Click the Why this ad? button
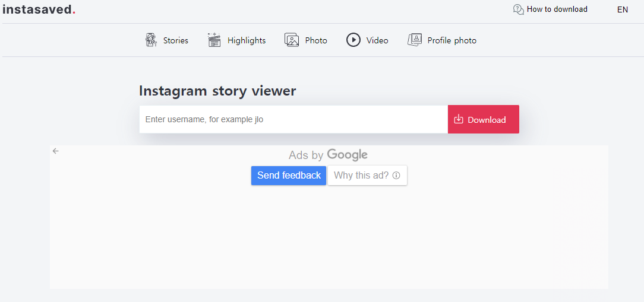644x302 pixels. (x=367, y=176)
